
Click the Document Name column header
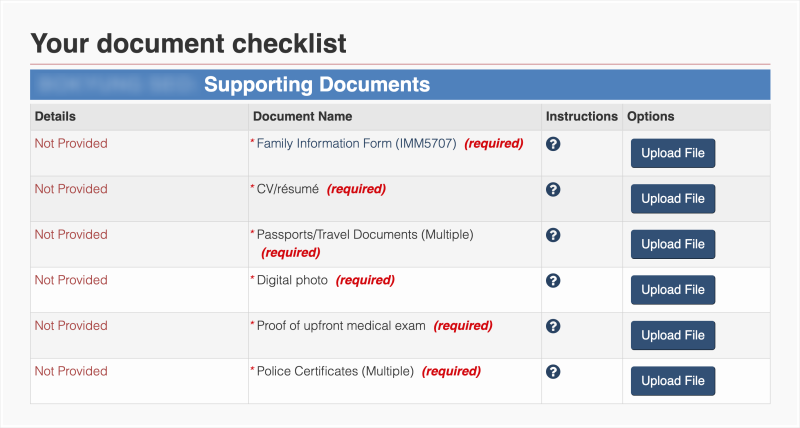(302, 117)
